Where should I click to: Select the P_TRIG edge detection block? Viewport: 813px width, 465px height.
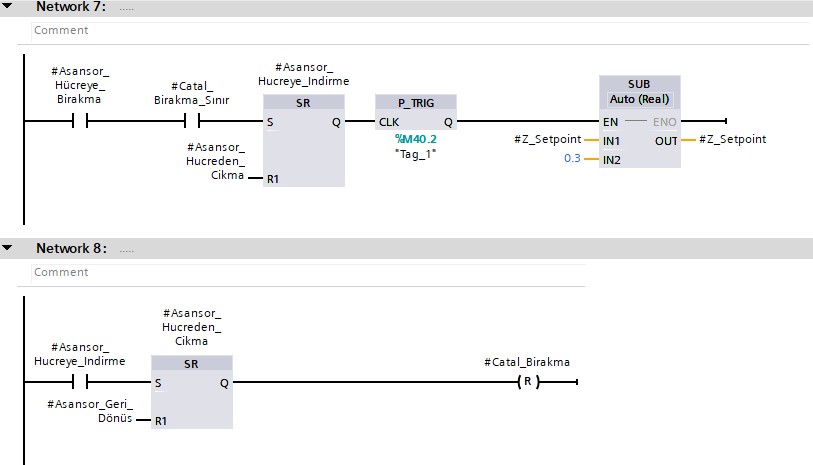pos(416,103)
